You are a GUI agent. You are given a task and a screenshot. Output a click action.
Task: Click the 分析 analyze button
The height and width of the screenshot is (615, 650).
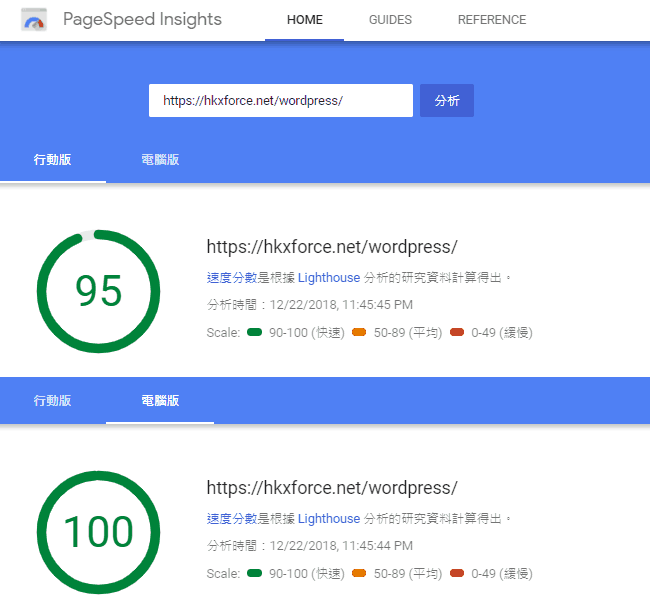point(447,101)
